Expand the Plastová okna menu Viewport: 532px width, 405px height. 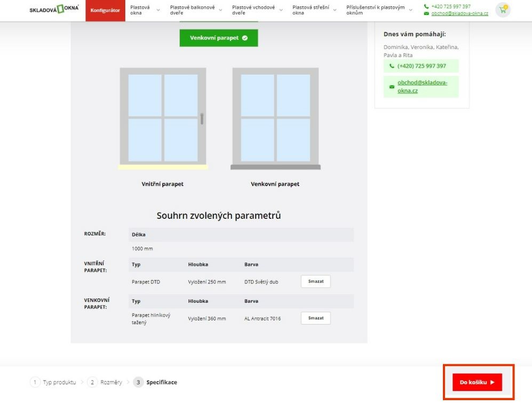pos(145,10)
